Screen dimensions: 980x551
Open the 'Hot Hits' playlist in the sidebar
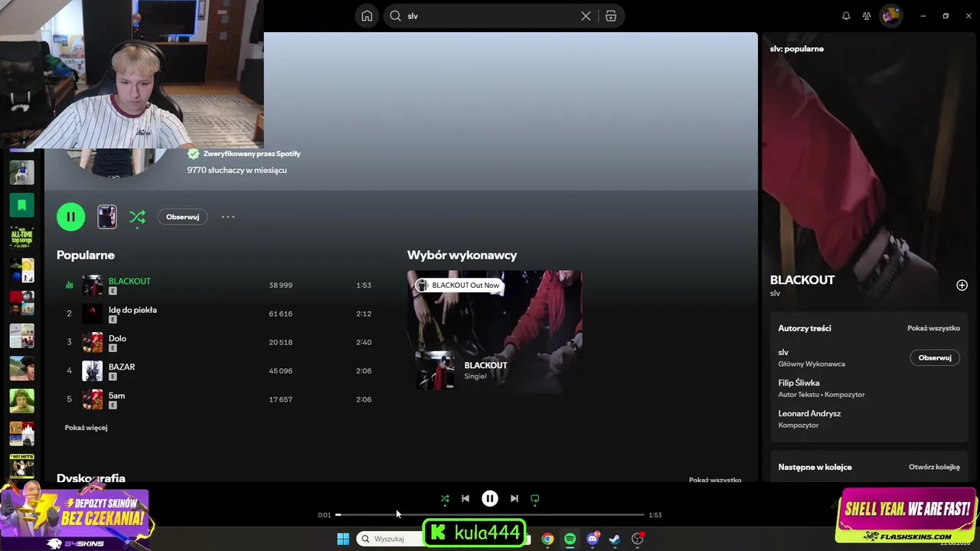21,465
